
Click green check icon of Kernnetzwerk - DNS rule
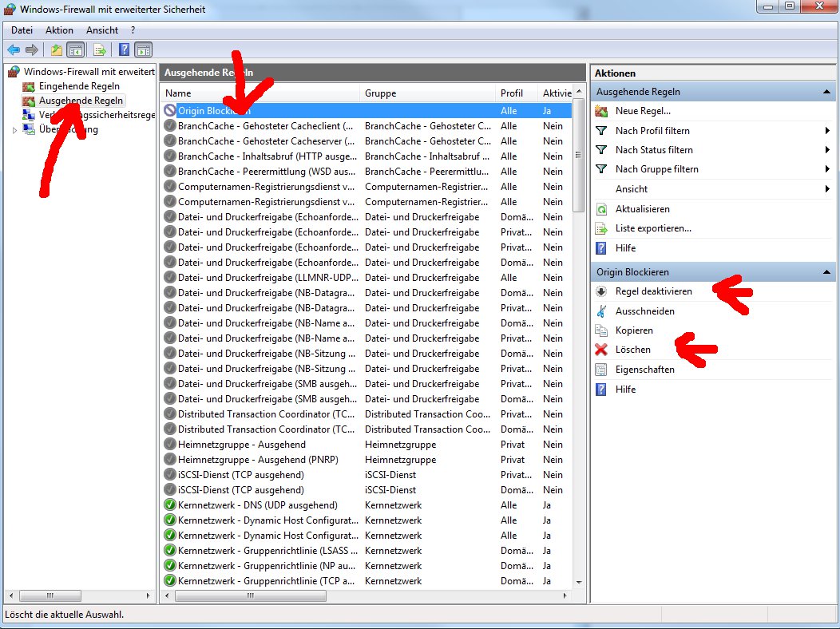click(170, 504)
